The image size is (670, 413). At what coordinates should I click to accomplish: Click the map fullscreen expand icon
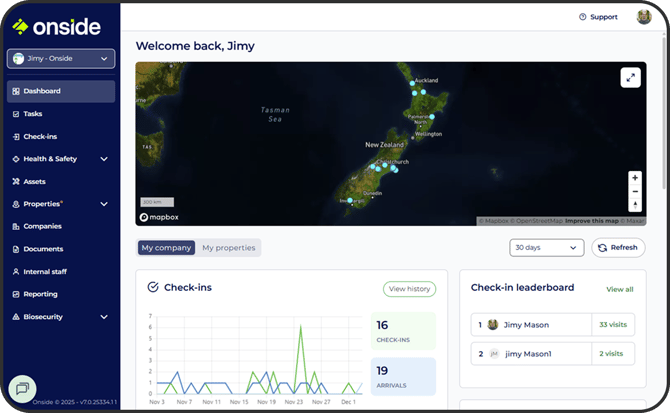630,77
